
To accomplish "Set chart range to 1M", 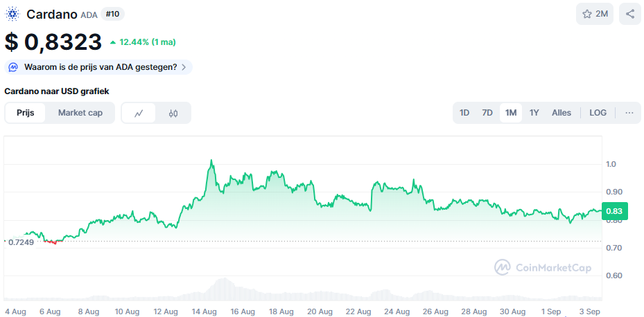I will tap(511, 113).
